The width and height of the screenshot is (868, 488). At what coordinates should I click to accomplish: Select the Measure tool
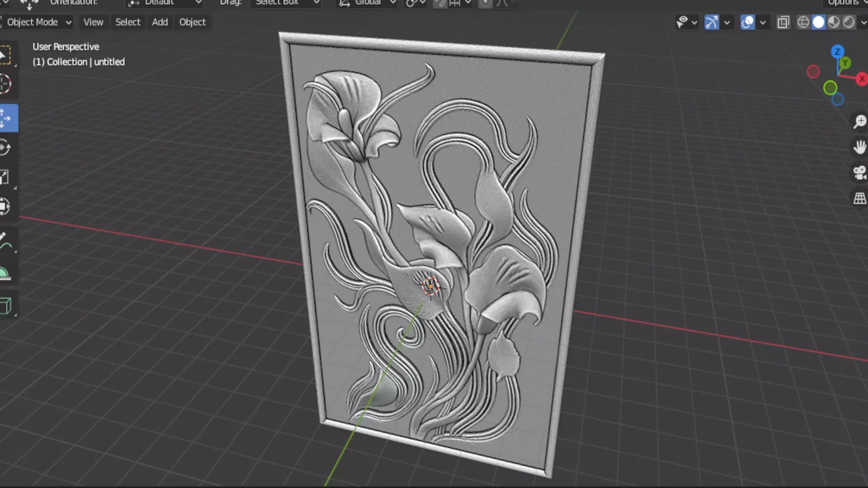[x=6, y=273]
